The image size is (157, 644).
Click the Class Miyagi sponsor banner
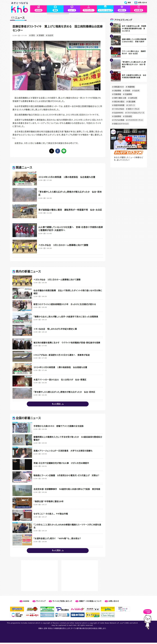coord(108,615)
